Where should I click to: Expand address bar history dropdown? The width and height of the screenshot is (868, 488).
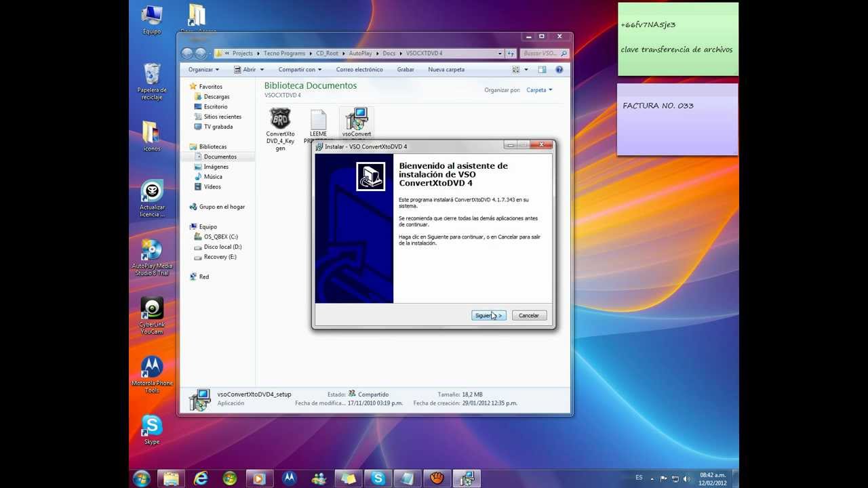pyautogui.click(x=500, y=53)
